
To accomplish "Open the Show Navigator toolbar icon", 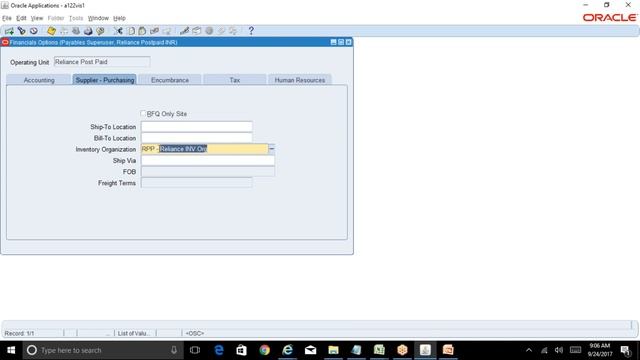I will 34,31.
